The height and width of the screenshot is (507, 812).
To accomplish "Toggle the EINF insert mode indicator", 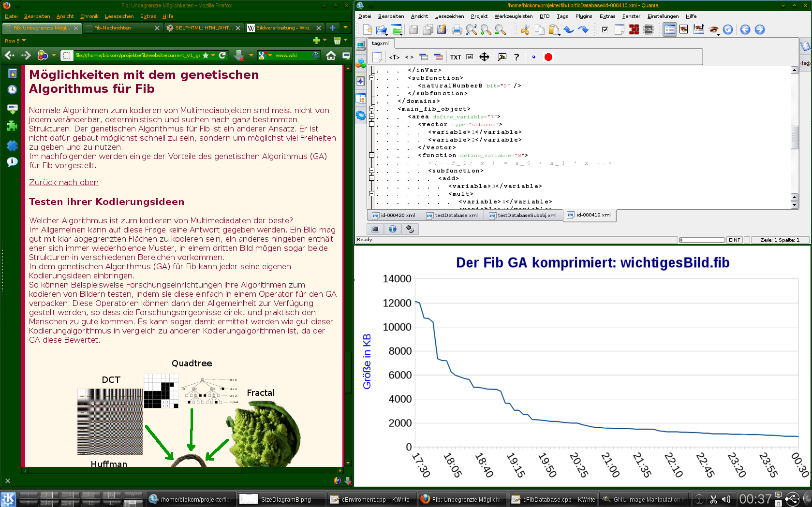I will point(734,240).
